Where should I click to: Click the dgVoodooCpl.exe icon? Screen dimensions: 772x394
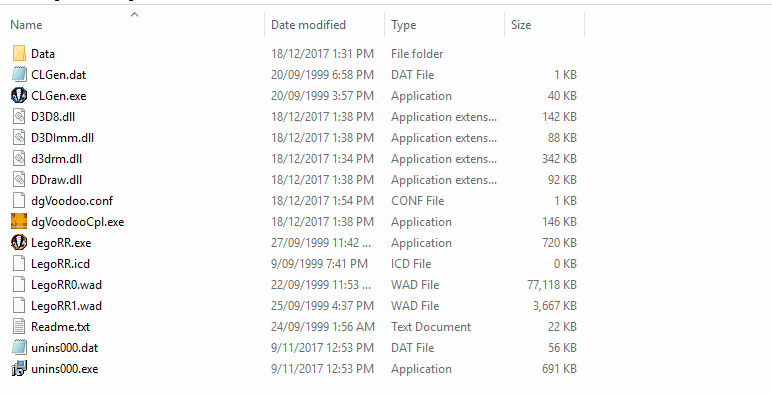pyautogui.click(x=19, y=222)
